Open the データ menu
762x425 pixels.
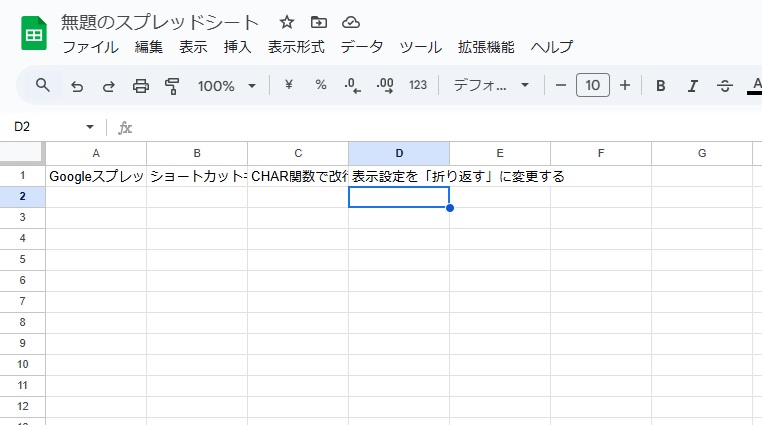[x=362, y=47]
